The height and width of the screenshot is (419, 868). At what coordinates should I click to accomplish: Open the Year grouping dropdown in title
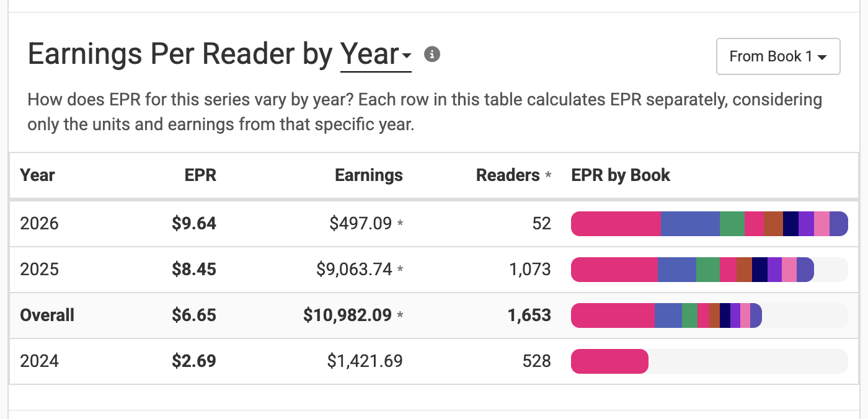376,55
